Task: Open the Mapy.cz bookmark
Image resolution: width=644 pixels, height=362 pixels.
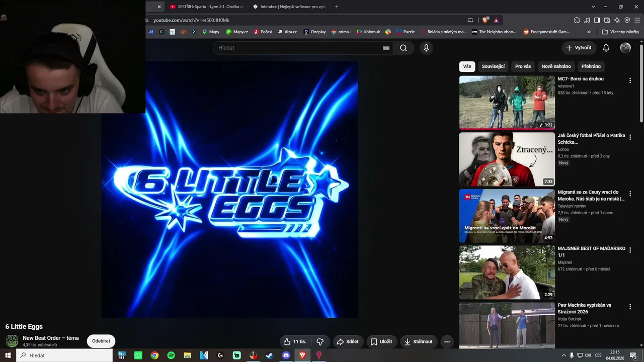Action: tap(237, 32)
